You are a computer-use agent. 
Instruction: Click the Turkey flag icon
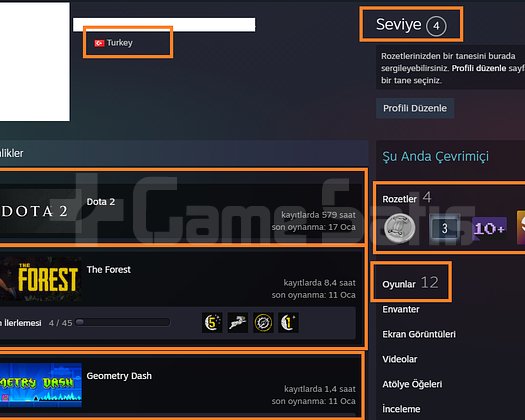tap(99, 43)
